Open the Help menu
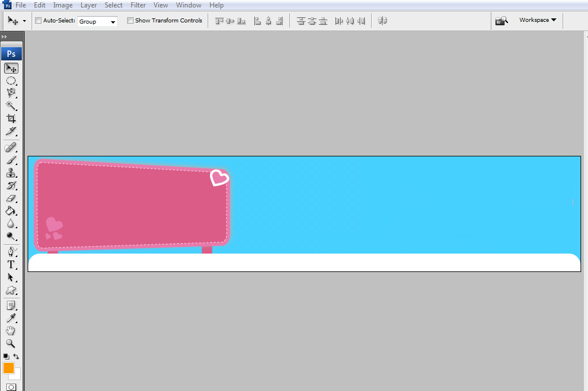The image size is (588, 391). tap(216, 5)
